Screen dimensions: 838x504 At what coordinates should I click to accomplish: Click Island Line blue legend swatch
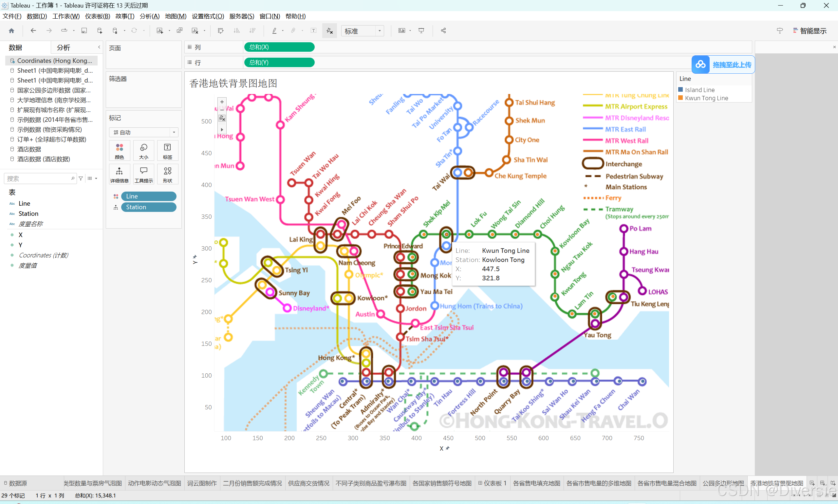pyautogui.click(x=680, y=90)
